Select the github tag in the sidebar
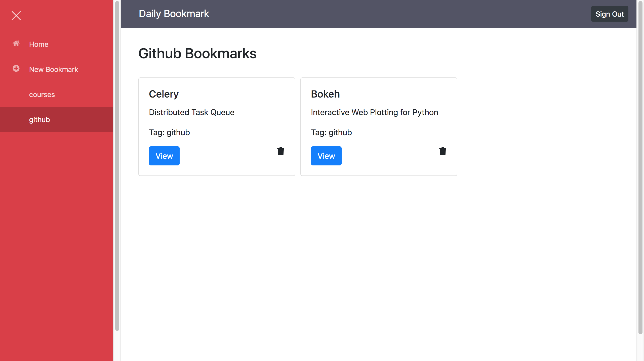Screen dimensions: 644x361 pos(39,119)
